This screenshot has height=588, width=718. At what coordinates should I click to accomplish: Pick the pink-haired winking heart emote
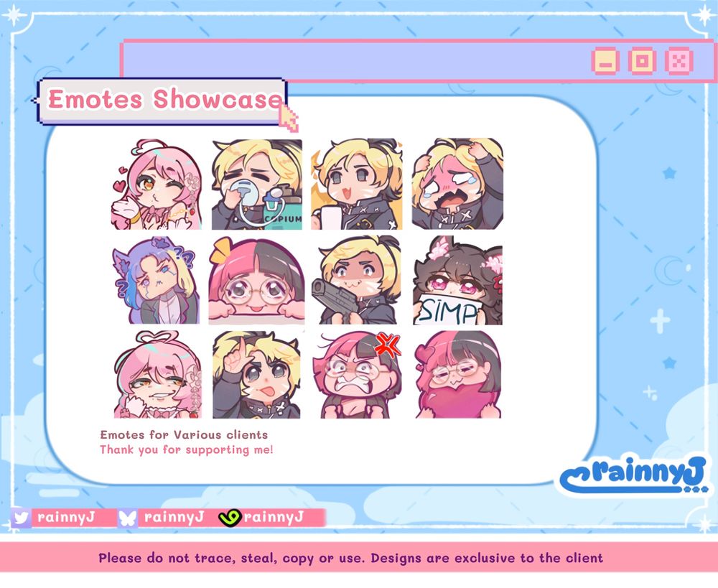[156, 185]
